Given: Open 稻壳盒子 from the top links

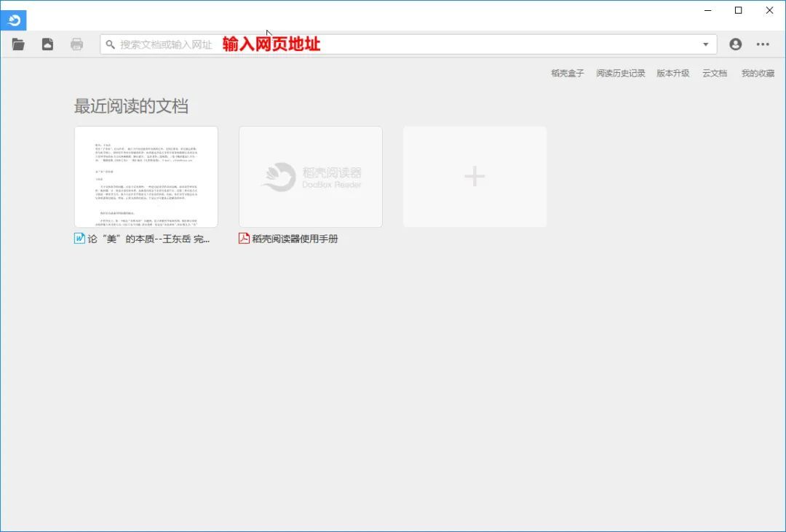Looking at the screenshot, I should click(566, 73).
